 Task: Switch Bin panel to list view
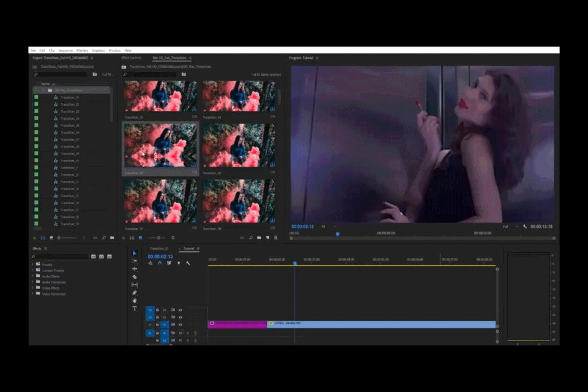tap(132, 238)
